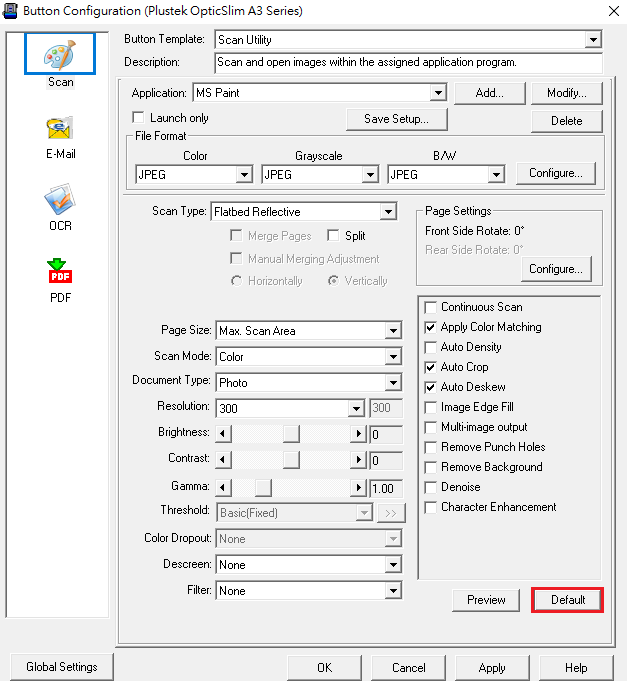
Task: Click the Contrast slider left arrow
Action: point(224,460)
